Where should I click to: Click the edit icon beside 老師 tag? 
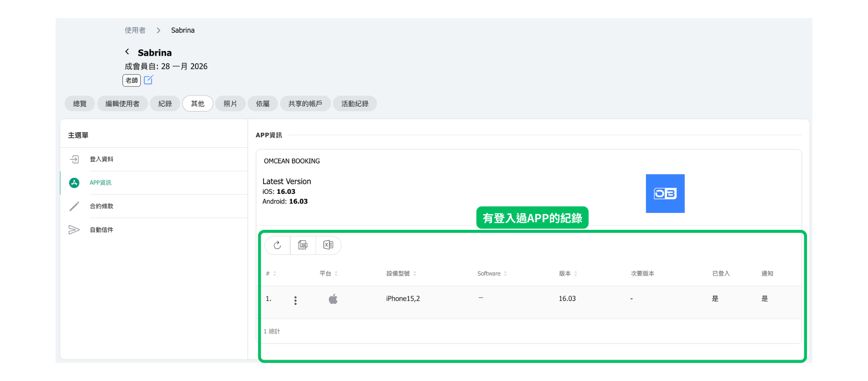click(148, 80)
